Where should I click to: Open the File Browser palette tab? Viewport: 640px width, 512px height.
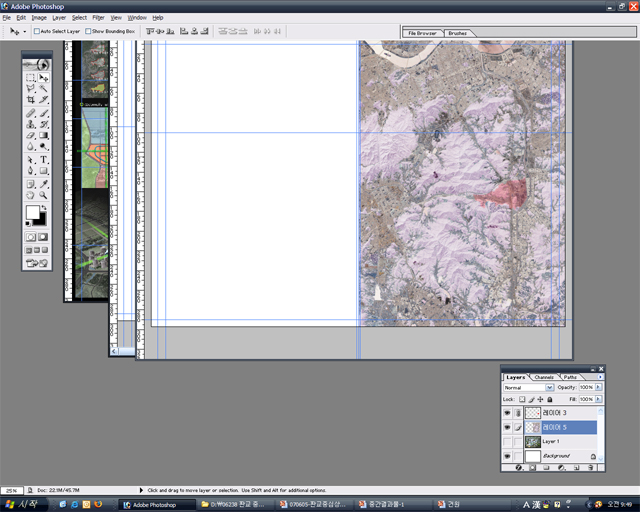pyautogui.click(x=423, y=33)
